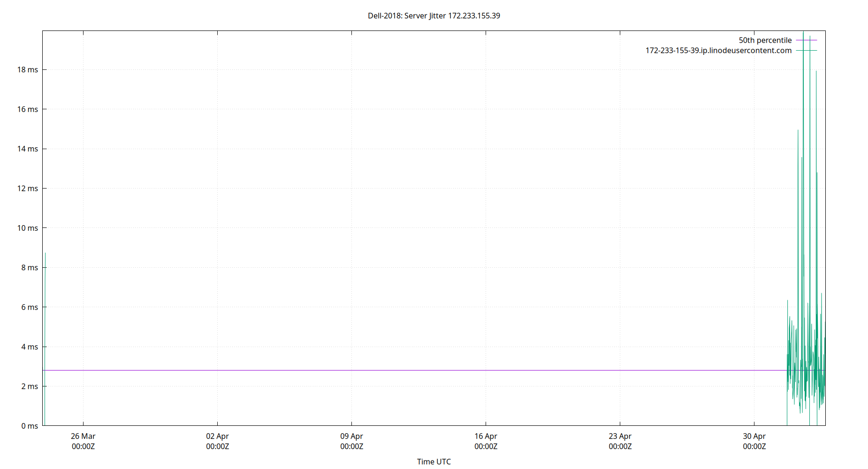This screenshot has height=469, width=868.
Task: Click the dark line sample beside '50th percentile'
Action: (x=807, y=40)
